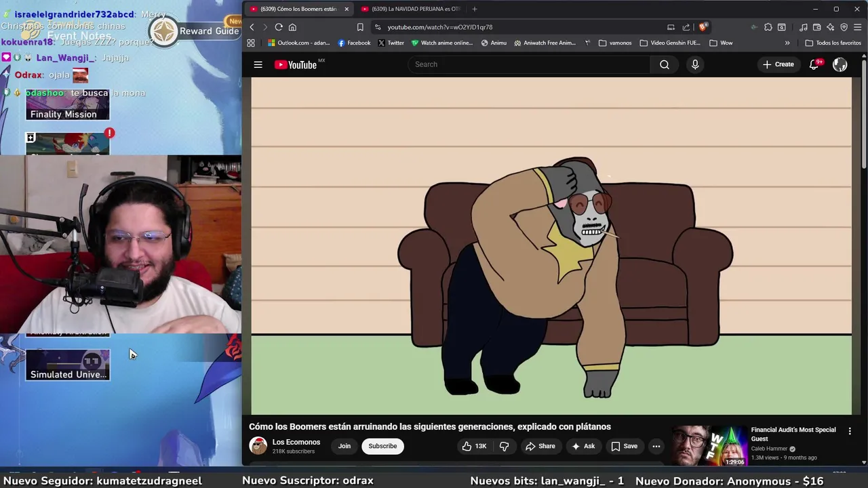Screen dimensions: 868x488
Task: Open the unlabeled ghost-icon bookmark
Action: (x=587, y=43)
